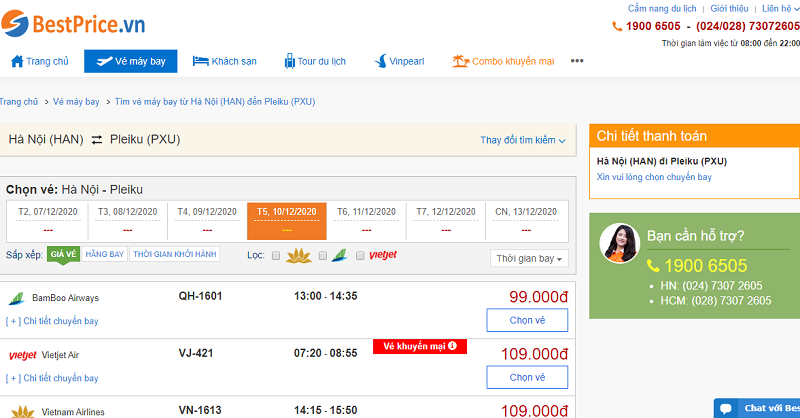Sort by GIÁ VÉ

click(x=63, y=254)
